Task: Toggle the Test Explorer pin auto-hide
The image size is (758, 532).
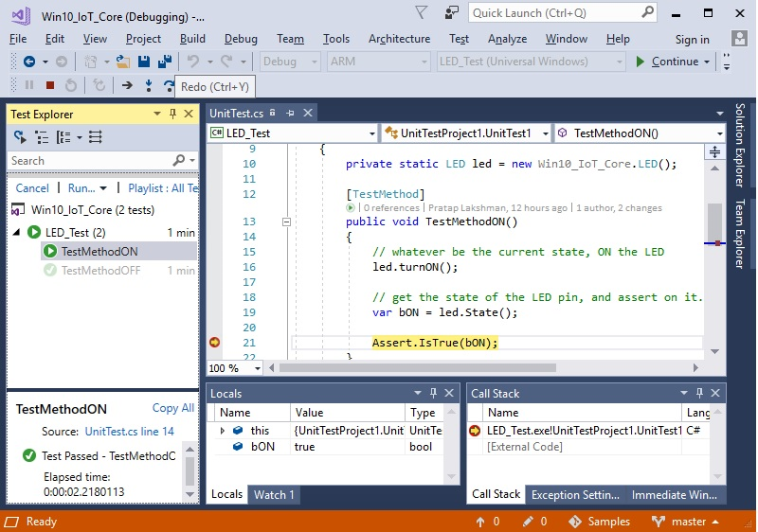Action: (x=173, y=114)
